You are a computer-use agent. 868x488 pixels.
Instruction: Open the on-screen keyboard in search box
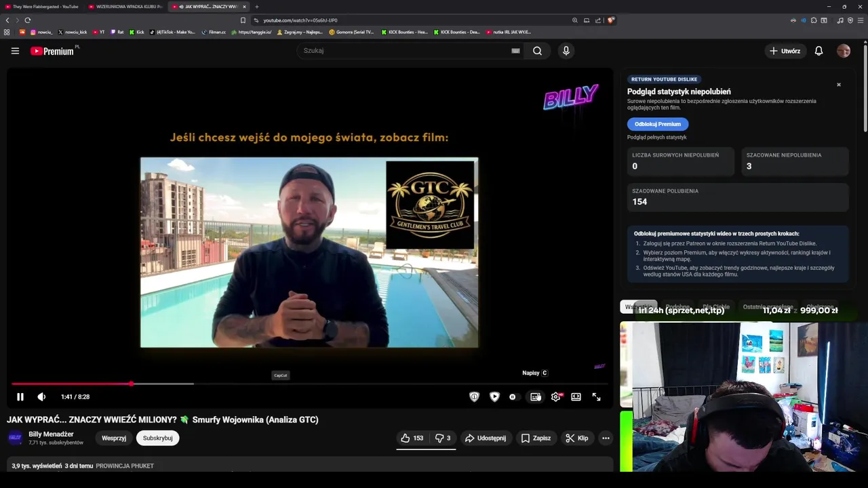pos(515,51)
